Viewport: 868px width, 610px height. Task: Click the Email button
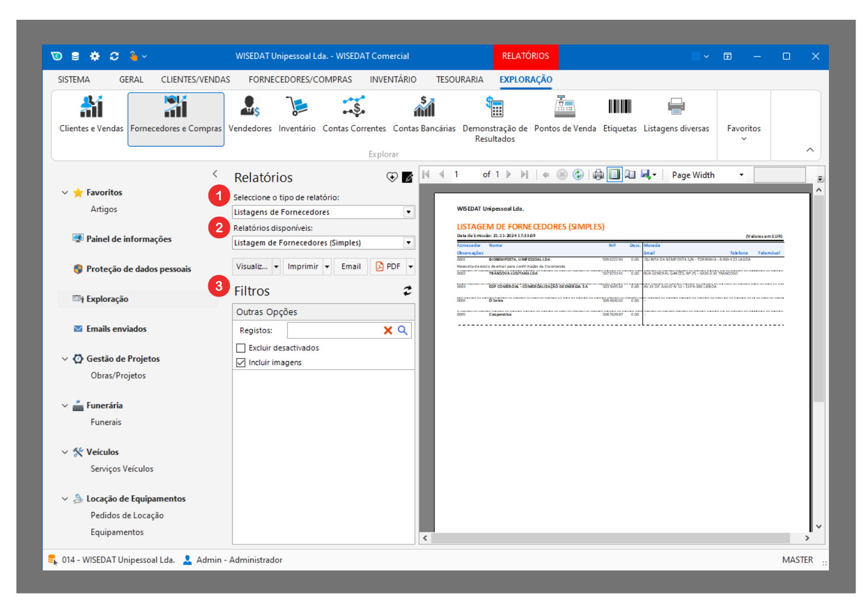click(x=351, y=267)
